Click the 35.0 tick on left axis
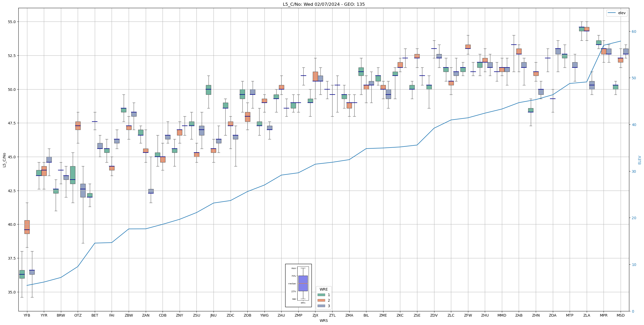The width and height of the screenshot is (644, 325). [11, 292]
